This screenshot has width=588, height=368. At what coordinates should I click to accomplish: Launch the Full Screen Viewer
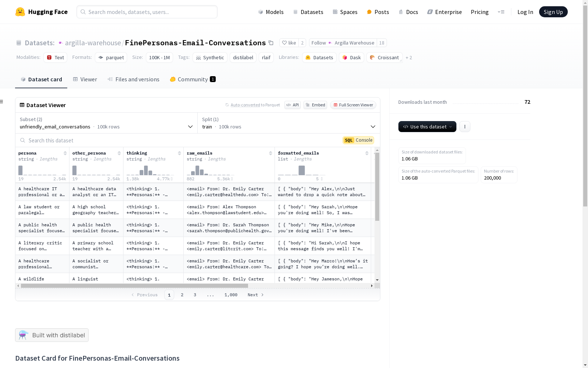click(353, 105)
